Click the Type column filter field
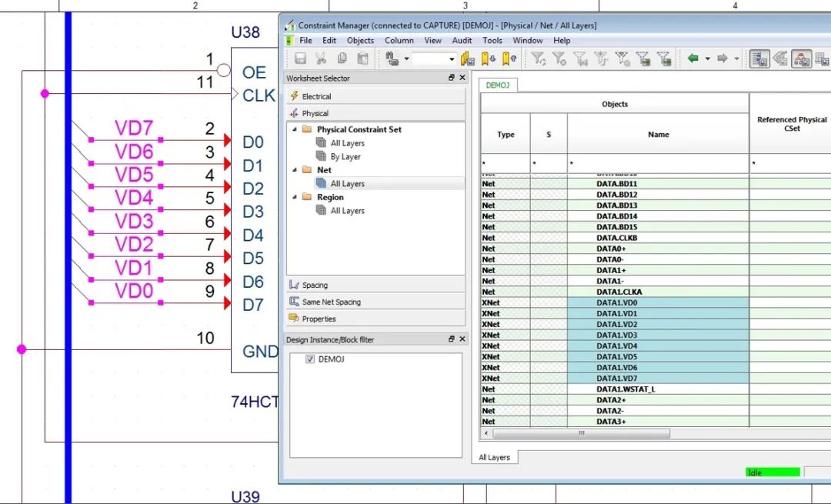 point(505,163)
